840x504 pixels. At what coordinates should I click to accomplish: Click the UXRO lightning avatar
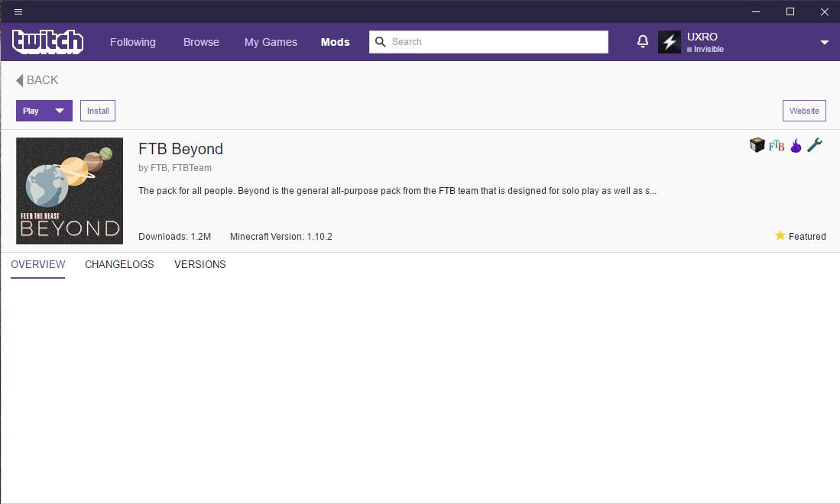point(670,42)
